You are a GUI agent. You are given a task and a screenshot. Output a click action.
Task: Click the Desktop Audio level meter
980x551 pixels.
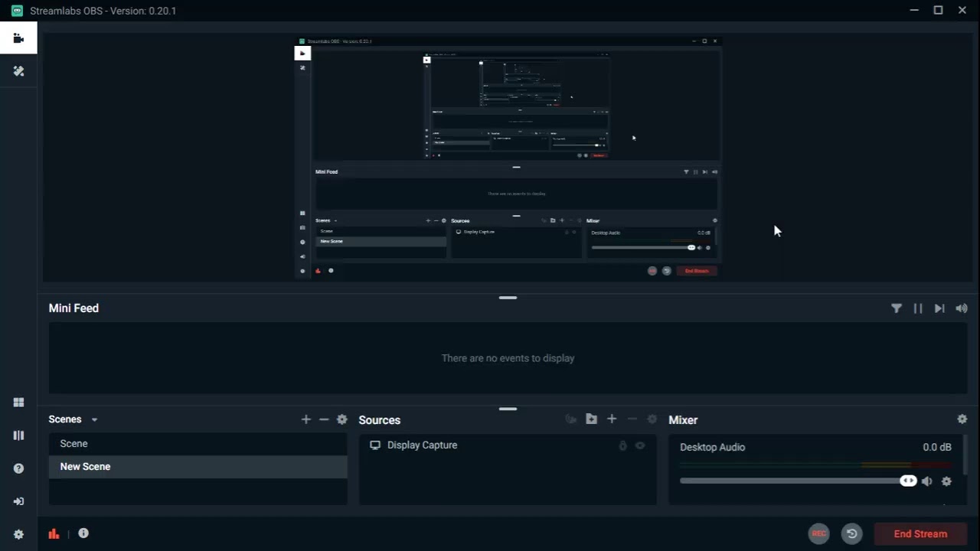[x=815, y=465]
